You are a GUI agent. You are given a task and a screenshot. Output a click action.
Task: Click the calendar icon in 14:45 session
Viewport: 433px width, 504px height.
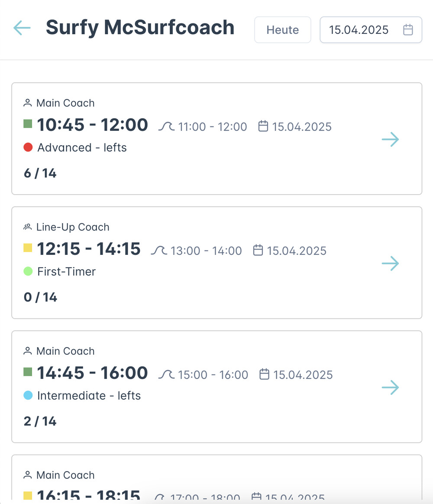(x=264, y=374)
